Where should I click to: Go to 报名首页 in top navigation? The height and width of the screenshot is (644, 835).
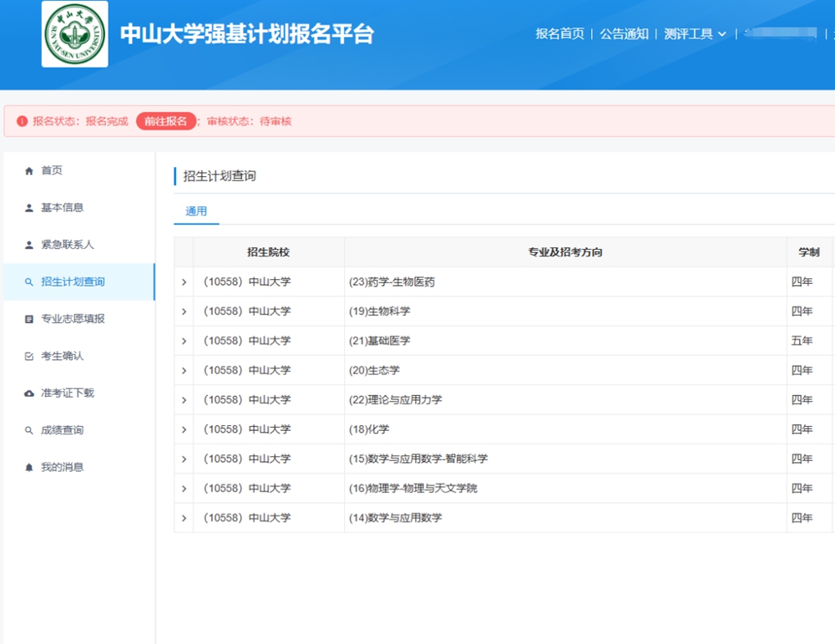pyautogui.click(x=559, y=34)
